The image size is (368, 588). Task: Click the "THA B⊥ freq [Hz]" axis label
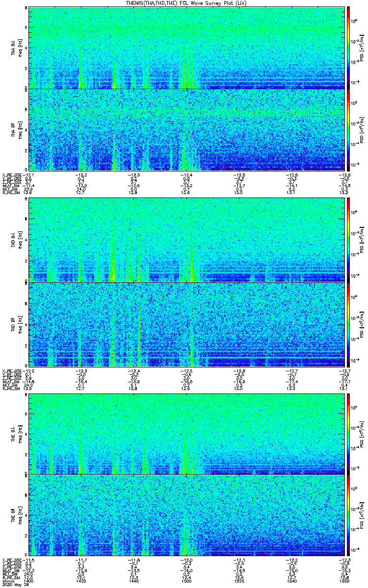coord(17,48)
